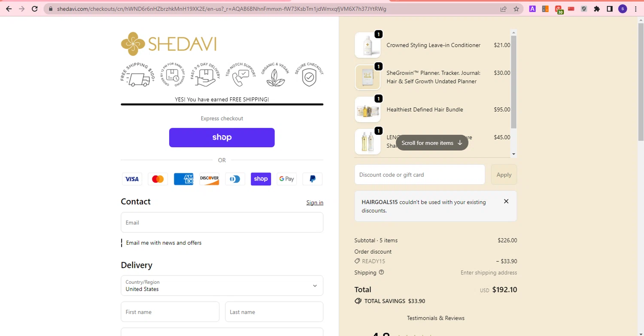Open the Country/Region dropdown
This screenshot has height=336, width=644.
click(x=222, y=285)
